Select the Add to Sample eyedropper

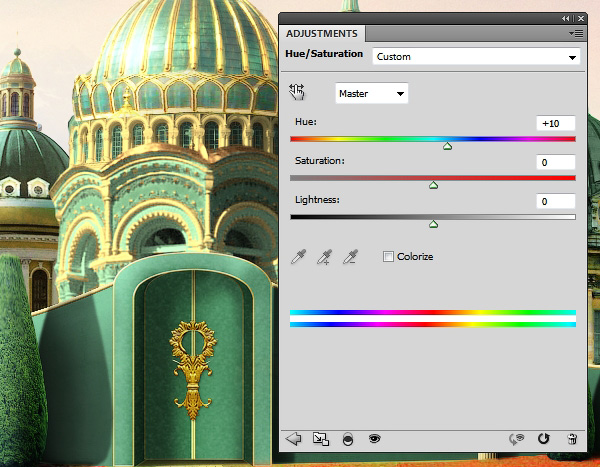click(323, 257)
